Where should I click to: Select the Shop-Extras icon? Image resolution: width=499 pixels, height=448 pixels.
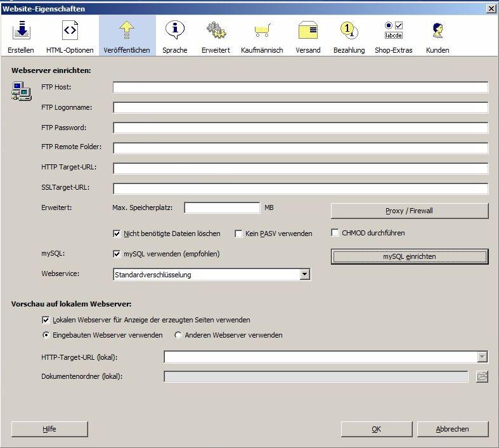[x=393, y=30]
